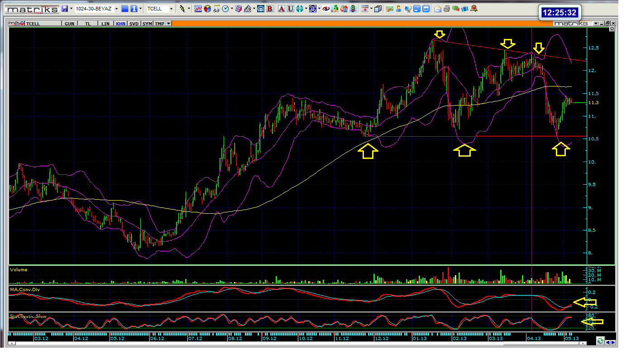Click the pie chart icon
Viewport: 631px width, 364px height.
click(207, 9)
